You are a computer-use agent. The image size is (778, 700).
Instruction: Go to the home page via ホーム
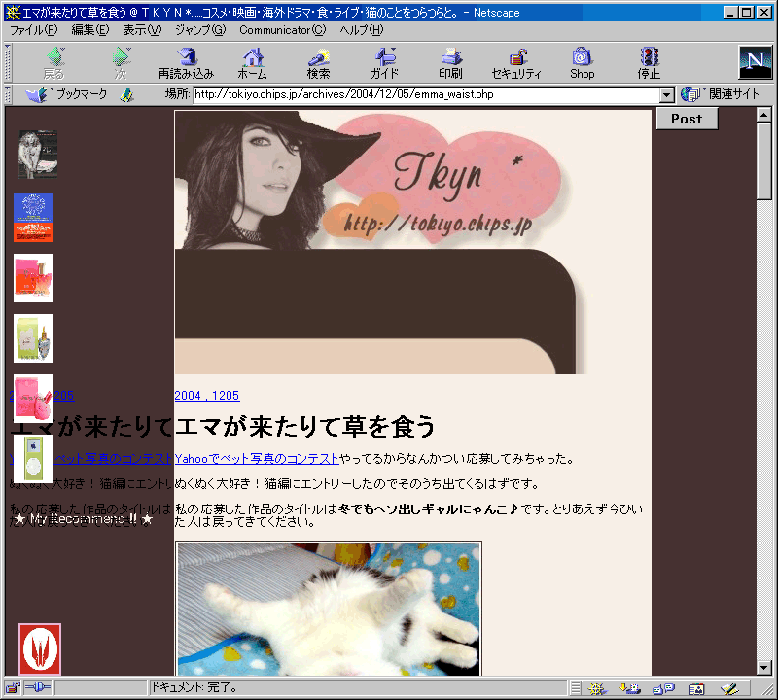click(x=253, y=63)
